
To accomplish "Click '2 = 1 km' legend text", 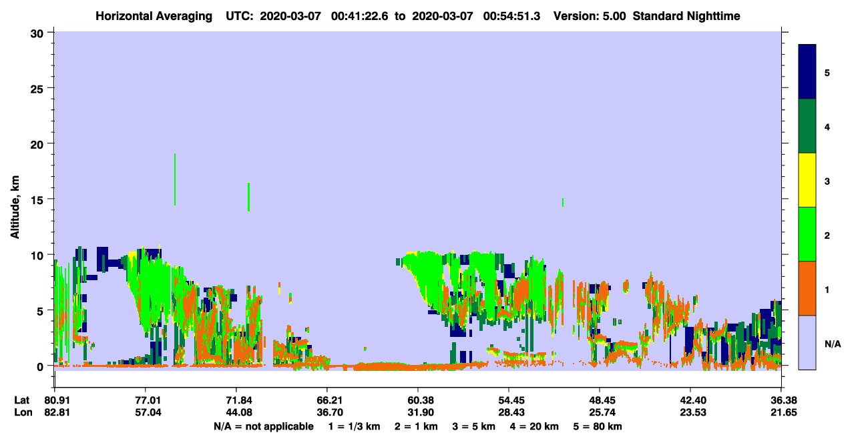I will tap(416, 426).
